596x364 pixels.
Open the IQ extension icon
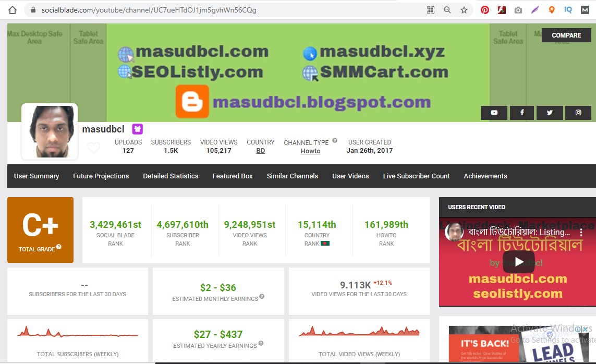point(568,10)
